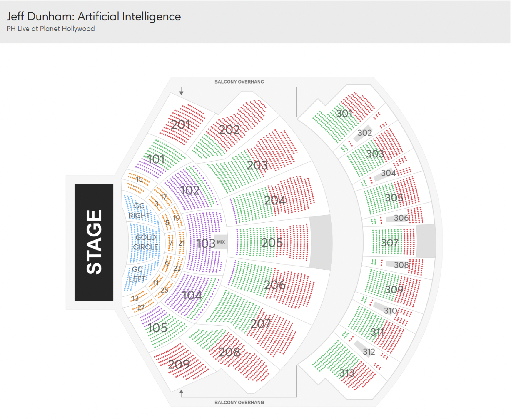511x420 pixels.
Task: Select the GC Right section
Action: click(x=140, y=210)
